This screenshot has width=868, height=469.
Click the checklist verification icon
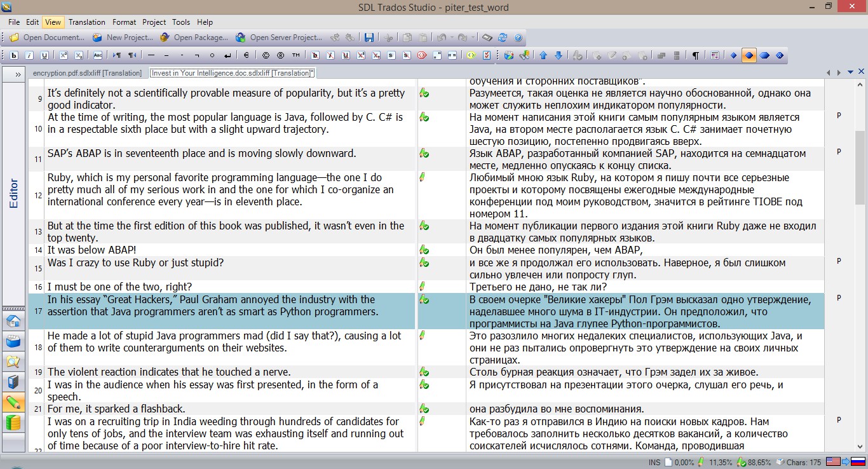(x=487, y=55)
